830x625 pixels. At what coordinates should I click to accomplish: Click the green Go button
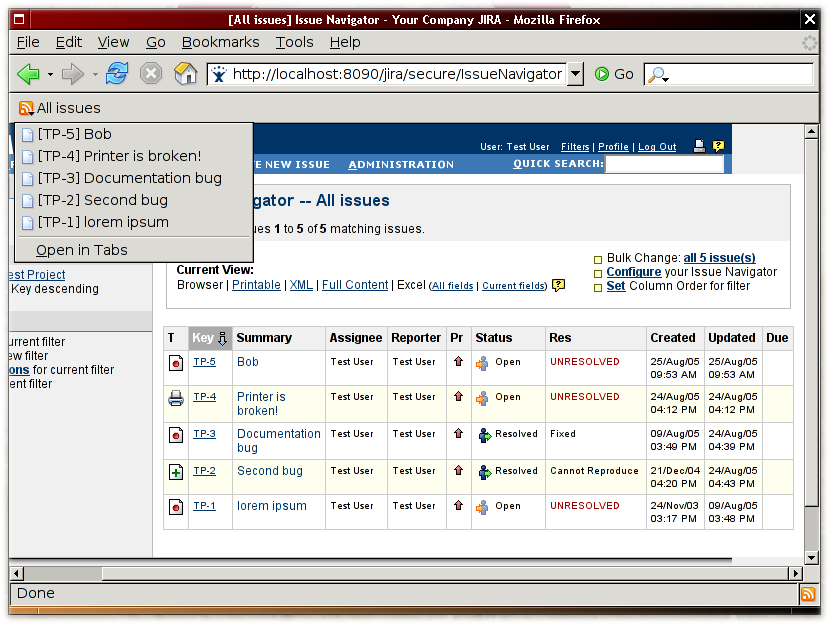(x=614, y=74)
